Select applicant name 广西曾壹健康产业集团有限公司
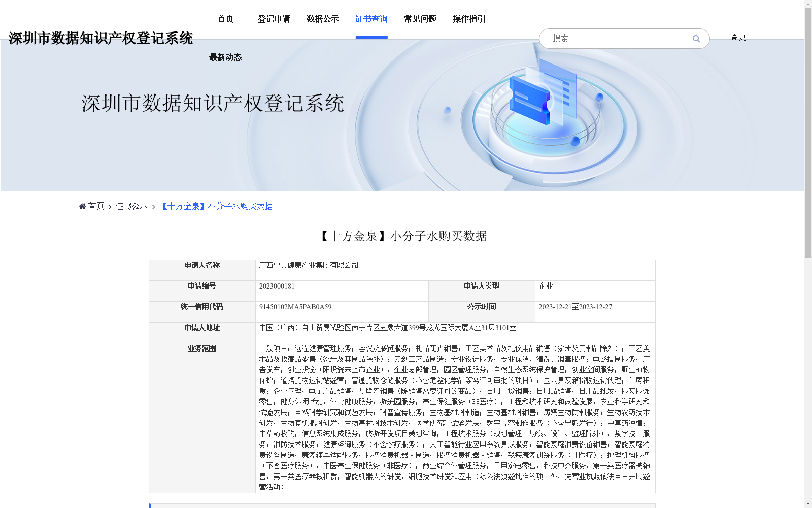The height and width of the screenshot is (508, 812). click(x=309, y=265)
